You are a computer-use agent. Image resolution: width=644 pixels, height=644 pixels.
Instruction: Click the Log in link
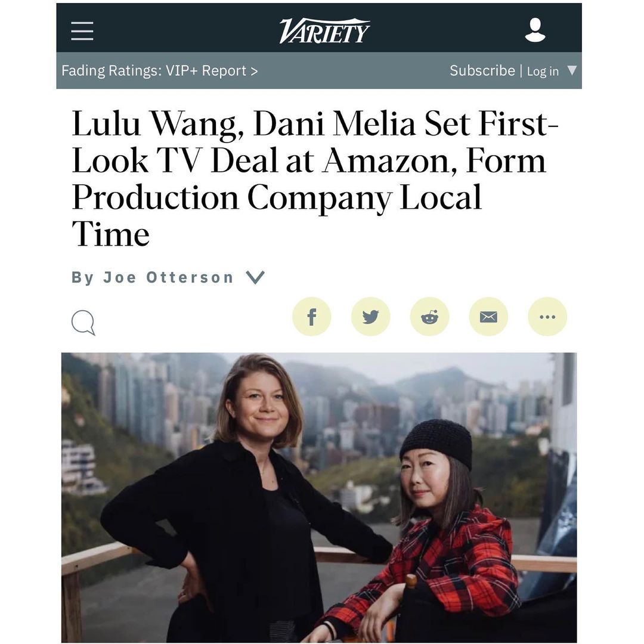[x=543, y=72]
